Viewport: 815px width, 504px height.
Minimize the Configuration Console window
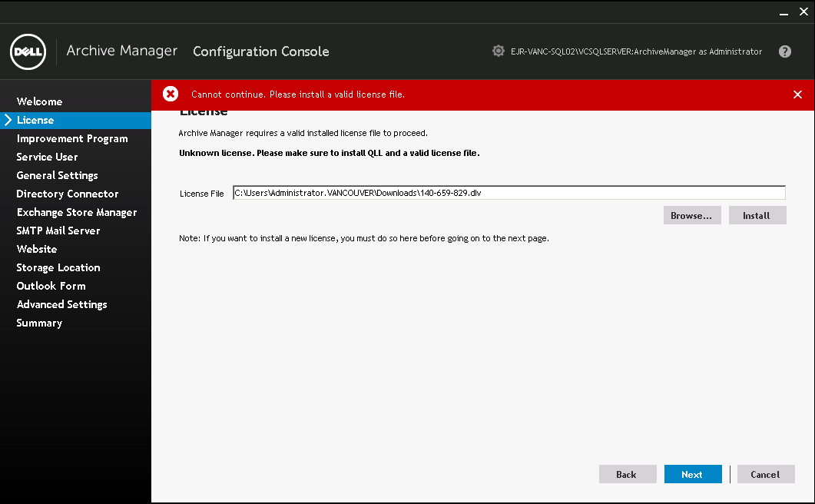pyautogui.click(x=783, y=12)
